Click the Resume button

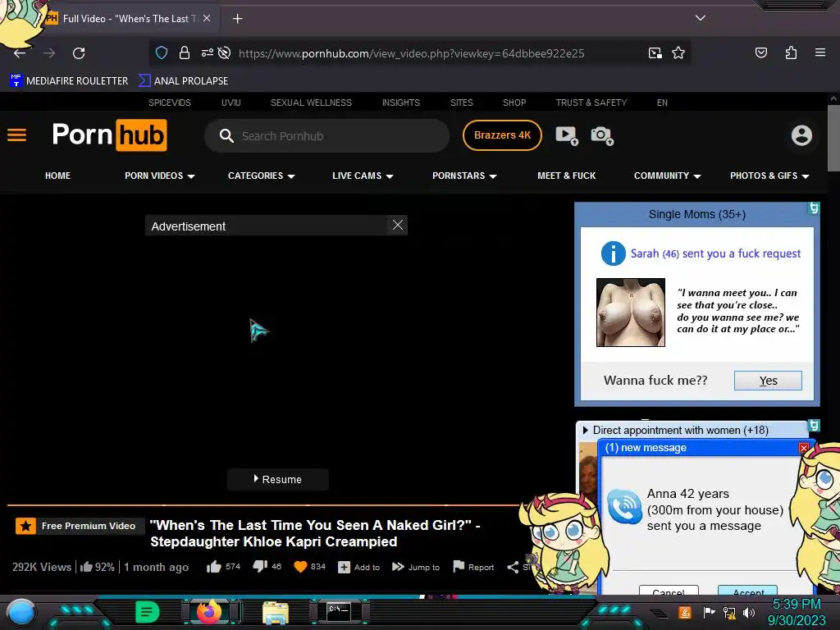click(x=277, y=479)
